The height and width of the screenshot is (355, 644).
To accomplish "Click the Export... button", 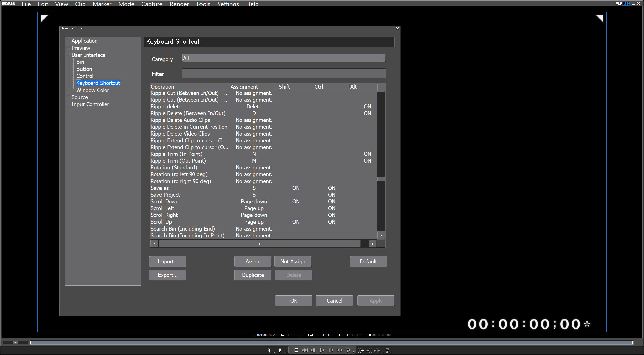I will (x=168, y=275).
